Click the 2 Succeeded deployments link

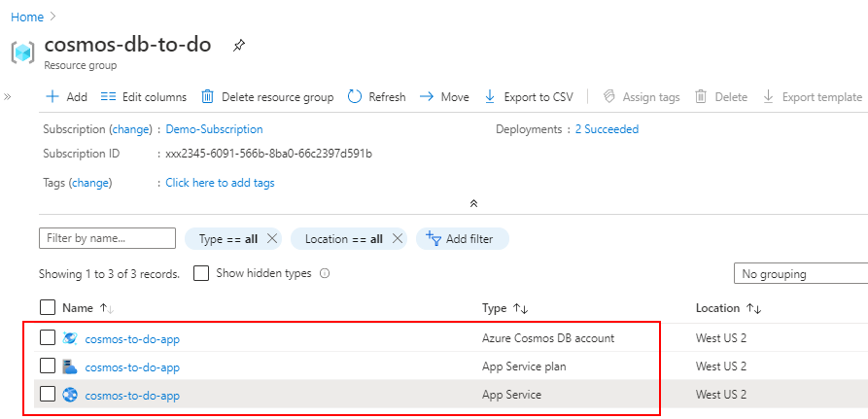click(x=607, y=129)
